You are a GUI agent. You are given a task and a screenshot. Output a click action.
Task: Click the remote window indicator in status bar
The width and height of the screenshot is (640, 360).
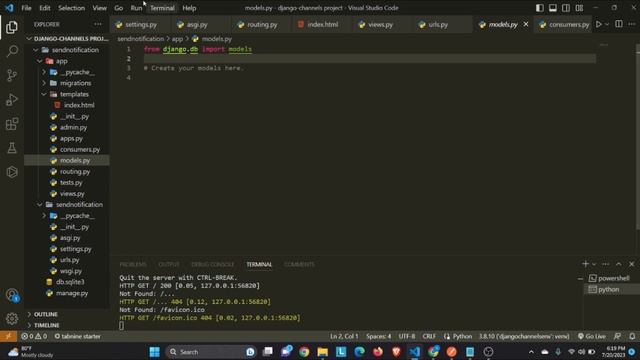pos(8,336)
